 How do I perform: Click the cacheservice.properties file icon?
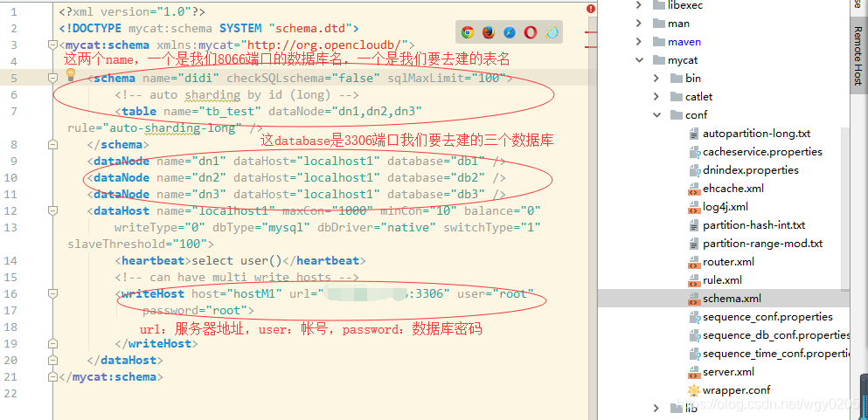694,152
